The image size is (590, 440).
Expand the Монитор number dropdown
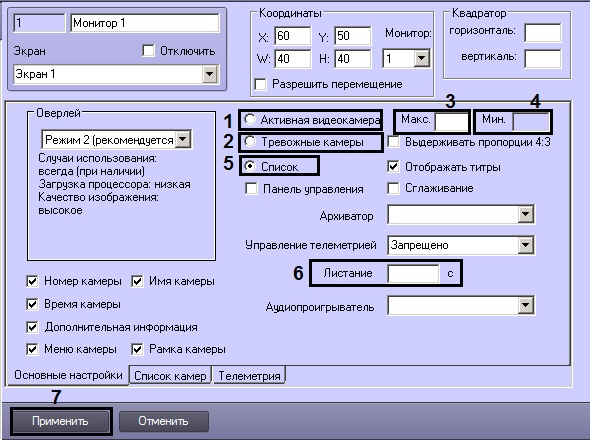coord(421,58)
